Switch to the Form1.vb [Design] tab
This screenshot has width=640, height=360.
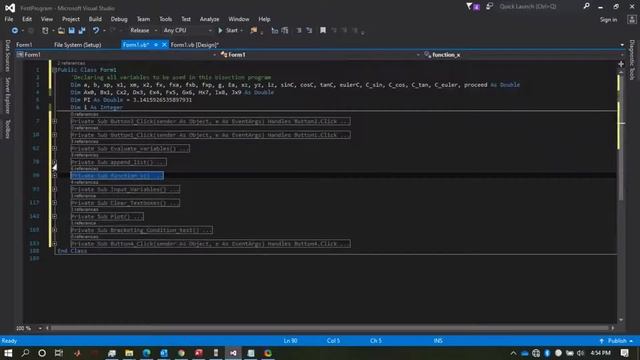[195, 45]
